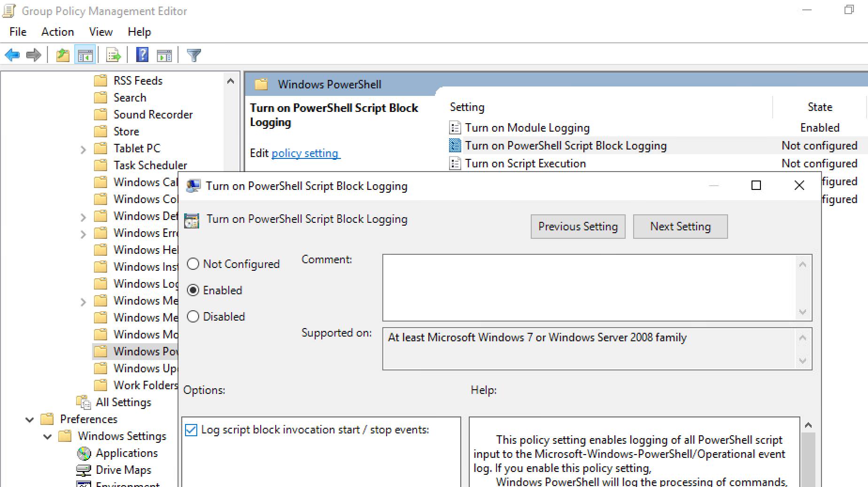Click the Previous Setting button
The image size is (868, 487).
pos(578,226)
